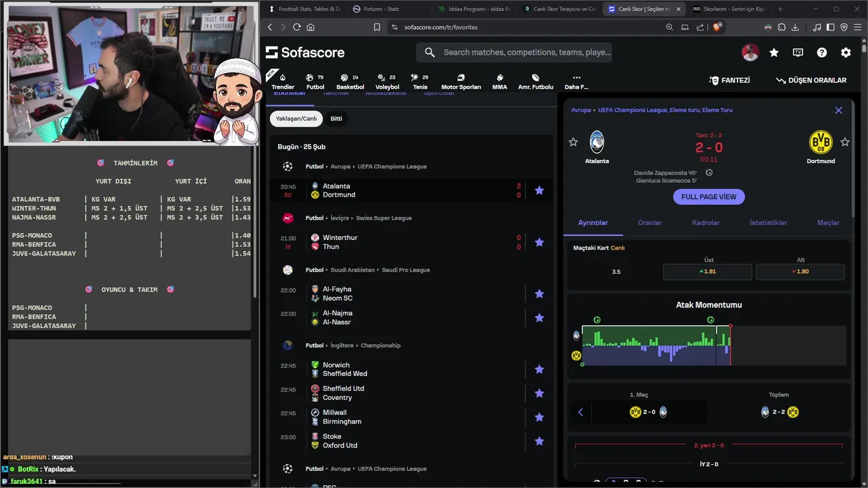Go to browser home page
The image size is (868, 488).
(x=311, y=27)
